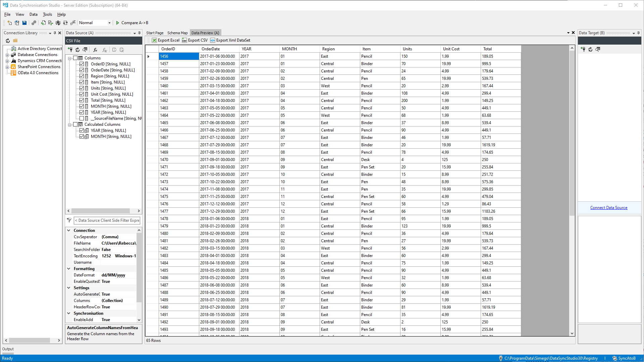Check the __SourceFileName column checkbox

point(82,118)
